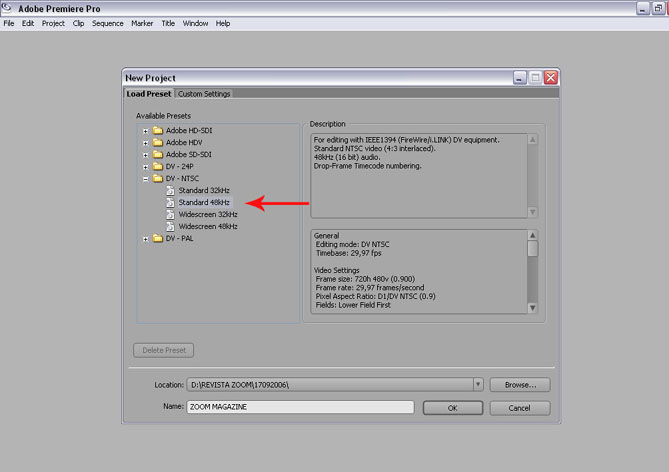Select the Widescreen 48kHz preset icon
Viewport: 669px width, 472px height.
click(171, 227)
